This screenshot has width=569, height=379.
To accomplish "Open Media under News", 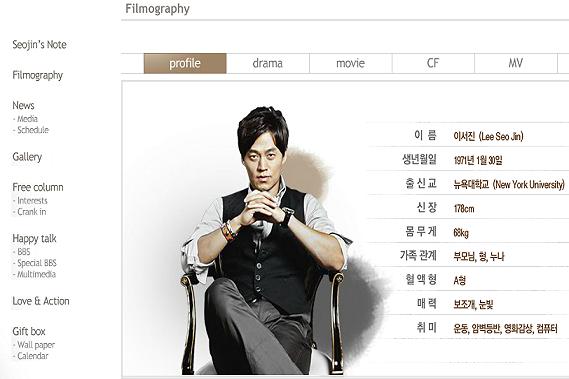I will click(x=25, y=119).
